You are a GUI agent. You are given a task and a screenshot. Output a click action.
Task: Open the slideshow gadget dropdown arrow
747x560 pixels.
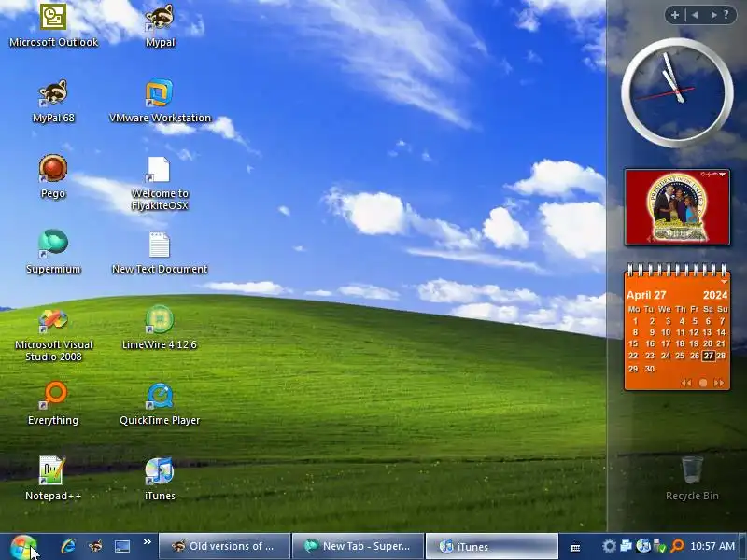tap(722, 175)
